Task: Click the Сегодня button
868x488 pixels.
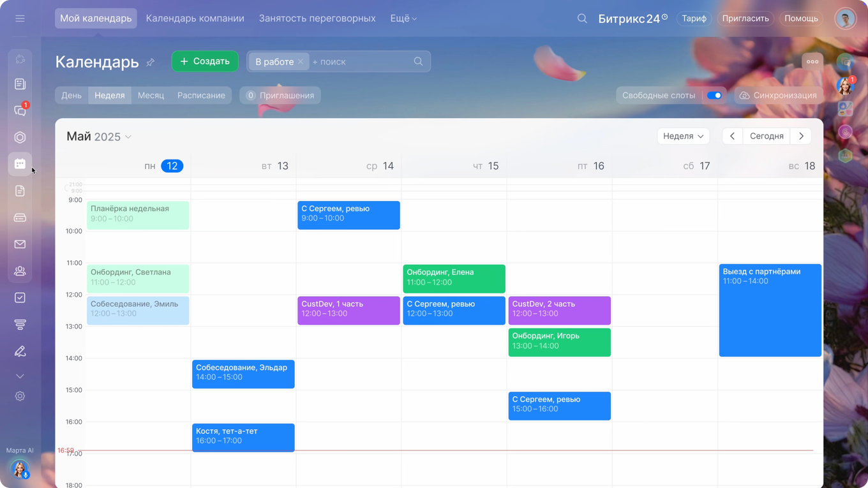Action: coord(766,136)
